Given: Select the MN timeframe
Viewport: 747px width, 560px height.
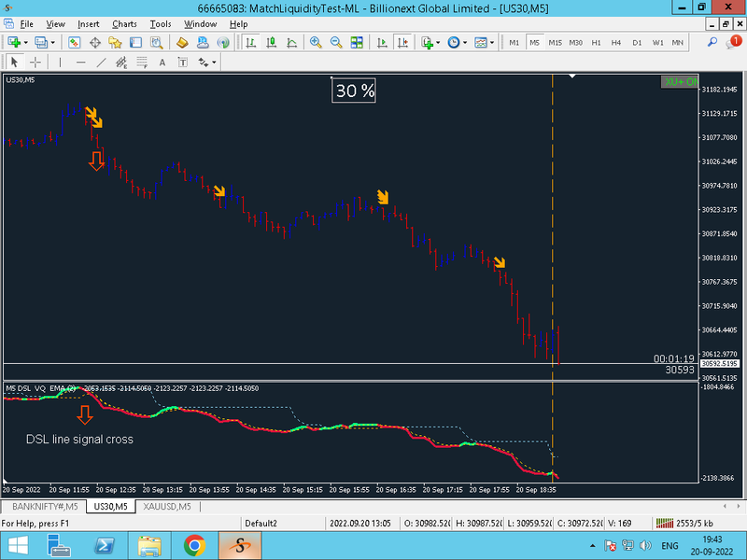Looking at the screenshot, I should pos(678,42).
